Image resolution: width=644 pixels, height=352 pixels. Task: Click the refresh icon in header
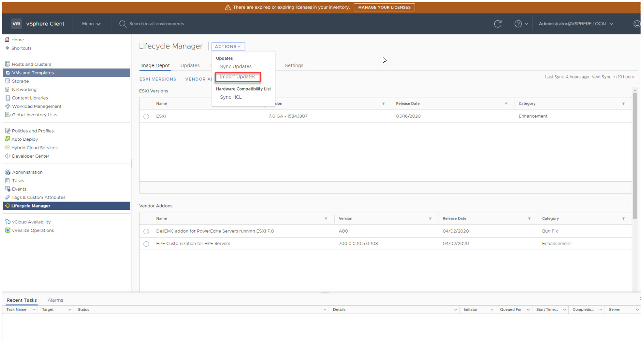point(497,24)
